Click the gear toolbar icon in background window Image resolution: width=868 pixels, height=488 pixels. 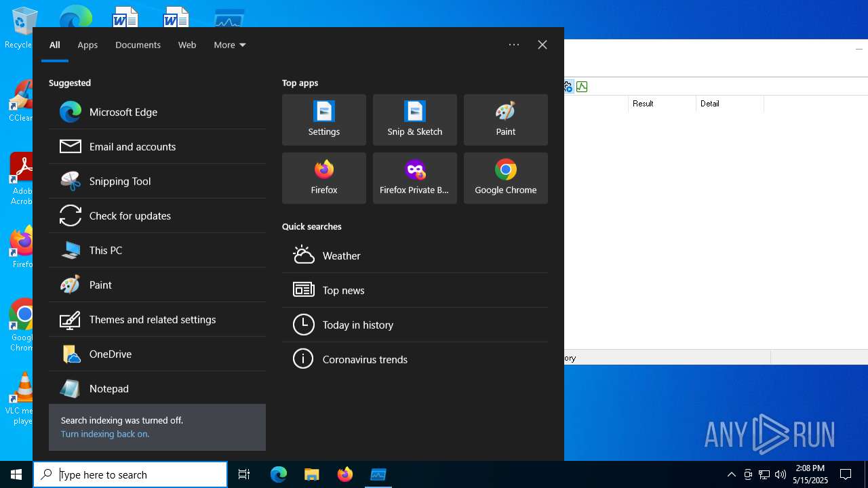pyautogui.click(x=568, y=86)
